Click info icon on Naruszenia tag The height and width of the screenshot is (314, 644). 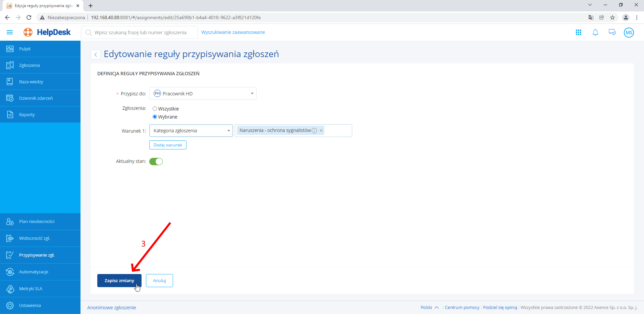click(x=314, y=131)
